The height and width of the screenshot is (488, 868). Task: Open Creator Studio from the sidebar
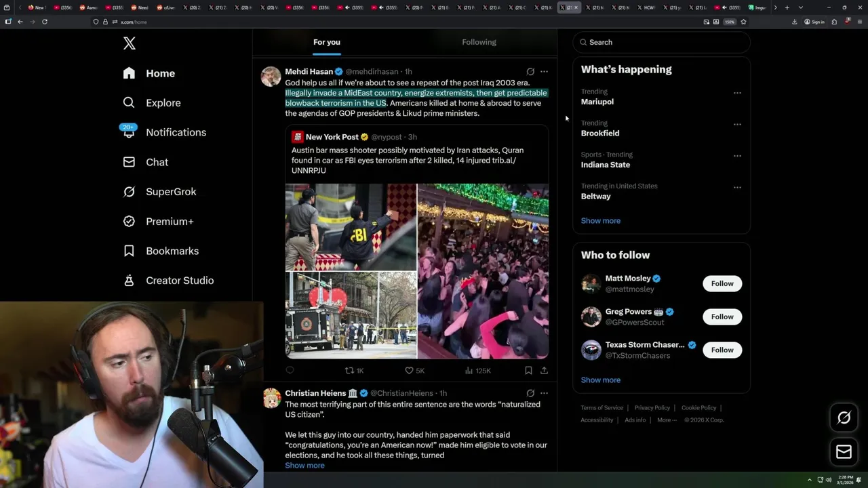click(169, 281)
